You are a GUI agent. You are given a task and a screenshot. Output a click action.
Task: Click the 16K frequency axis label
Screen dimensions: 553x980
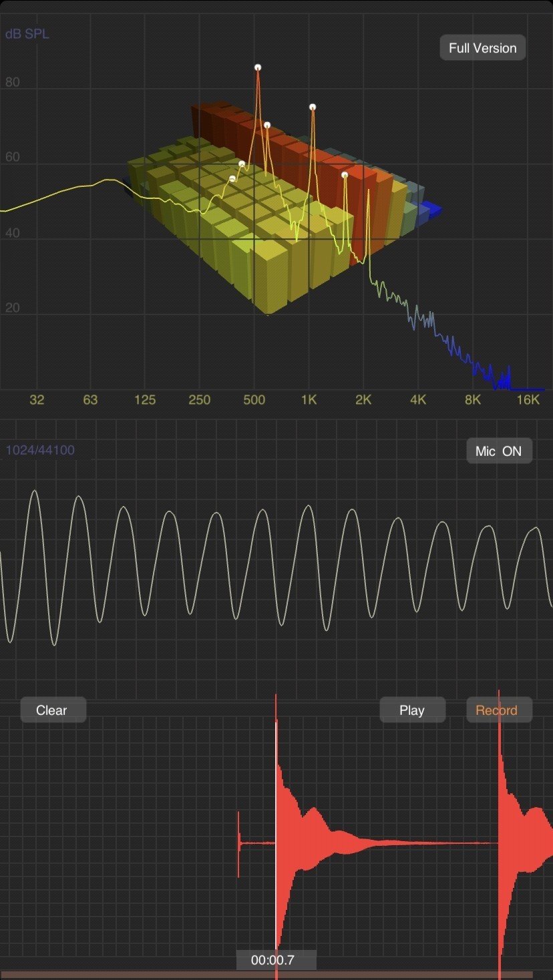pos(528,400)
